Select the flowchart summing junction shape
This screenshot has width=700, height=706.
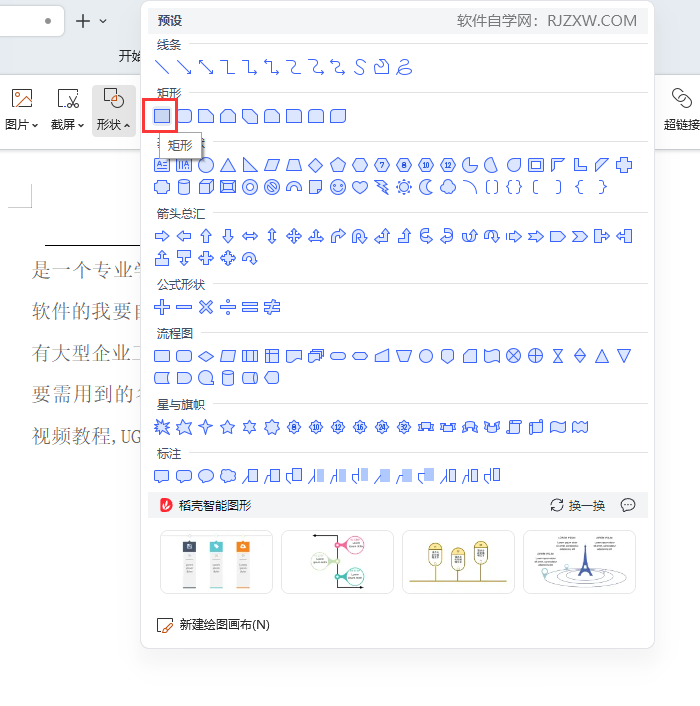pyautogui.click(x=514, y=356)
